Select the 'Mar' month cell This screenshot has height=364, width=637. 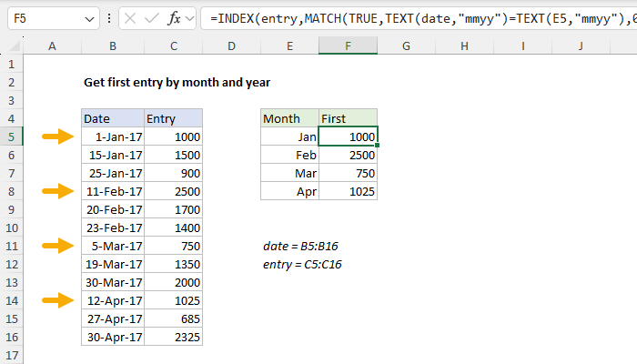289,174
